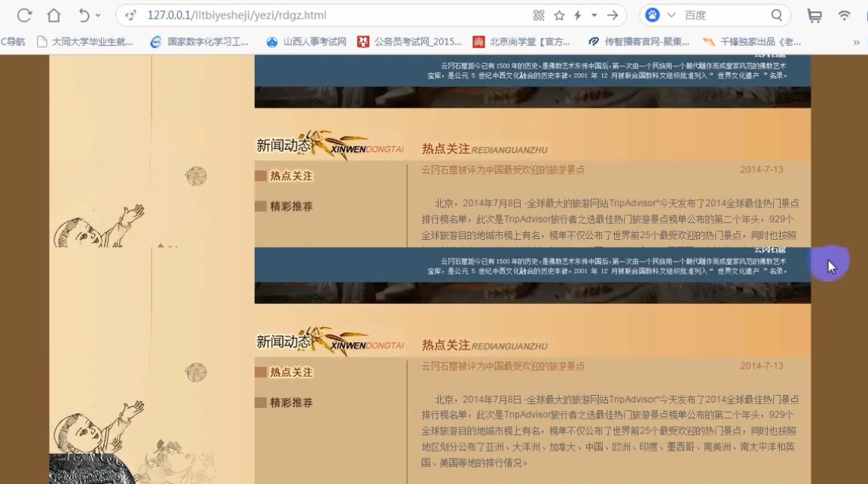
Task: Click the Baidu paw search engine icon
Action: [x=653, y=16]
